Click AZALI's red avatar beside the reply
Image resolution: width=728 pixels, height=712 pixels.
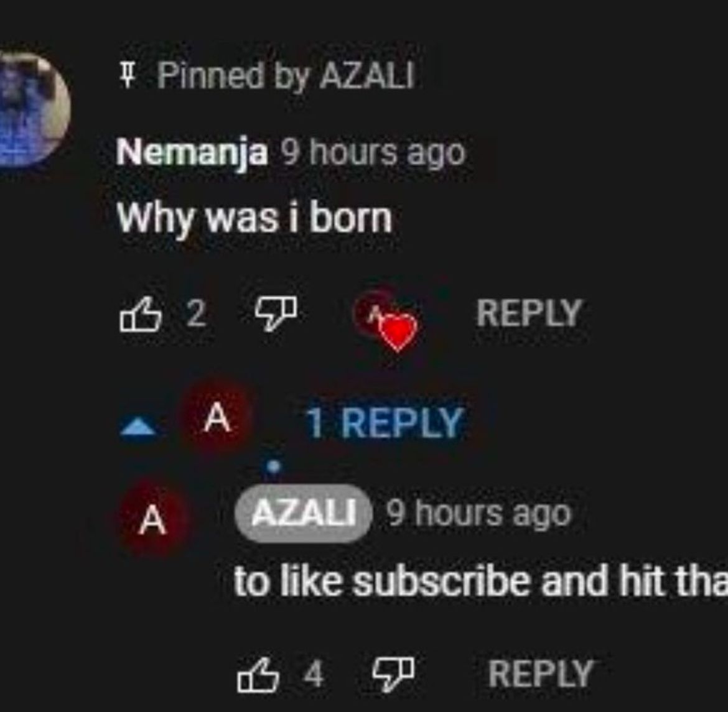[152, 519]
